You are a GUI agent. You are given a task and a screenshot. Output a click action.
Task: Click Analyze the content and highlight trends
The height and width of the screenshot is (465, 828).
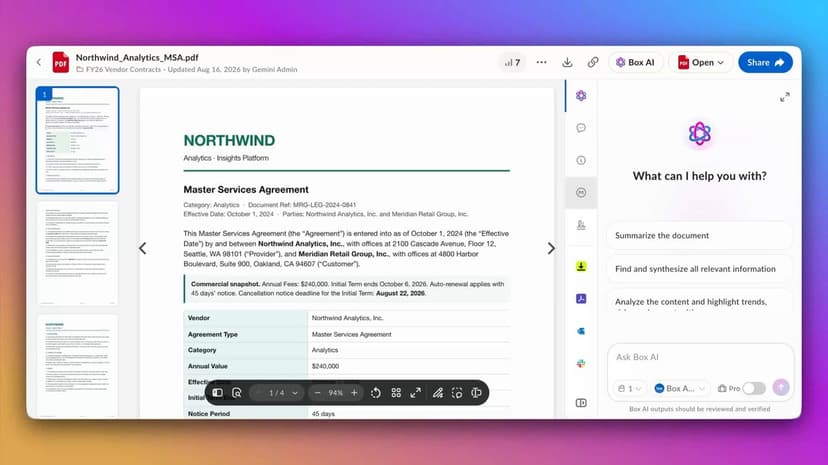tap(699, 301)
